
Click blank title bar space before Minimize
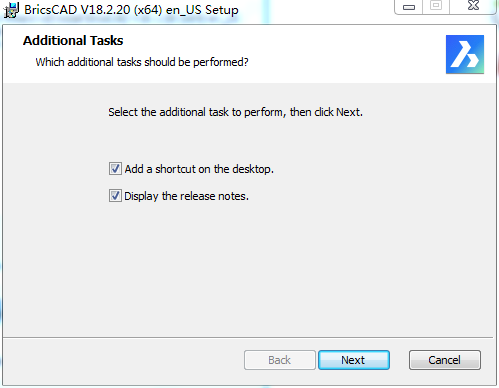(x=317, y=10)
